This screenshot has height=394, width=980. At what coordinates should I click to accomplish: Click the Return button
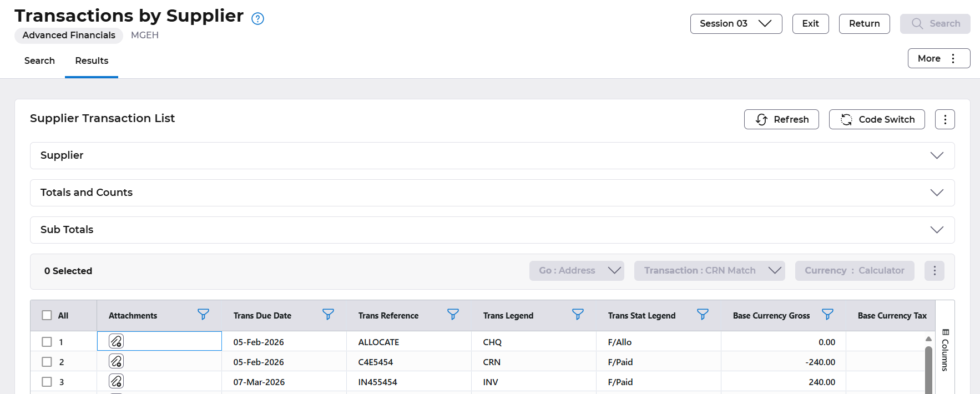point(864,24)
